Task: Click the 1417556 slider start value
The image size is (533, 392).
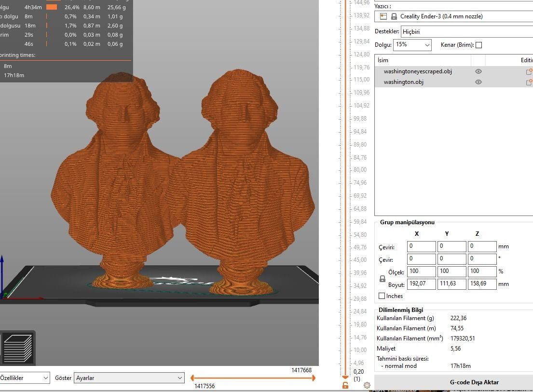Action: (x=205, y=386)
